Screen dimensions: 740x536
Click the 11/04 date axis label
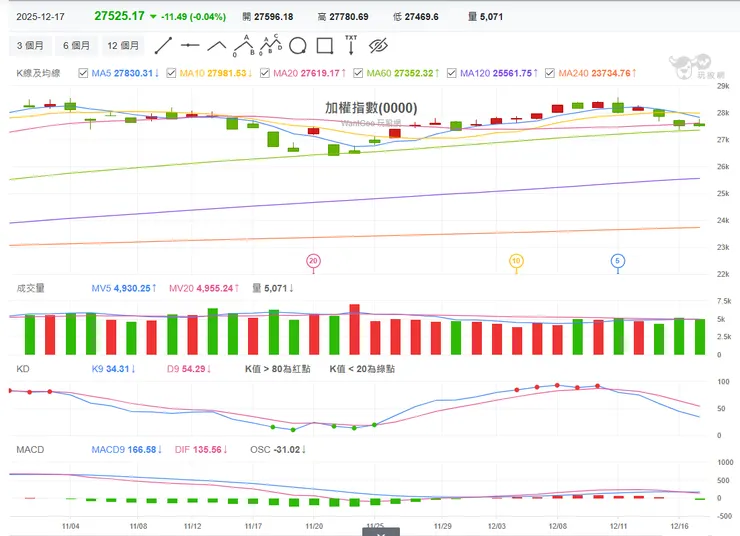click(70, 526)
